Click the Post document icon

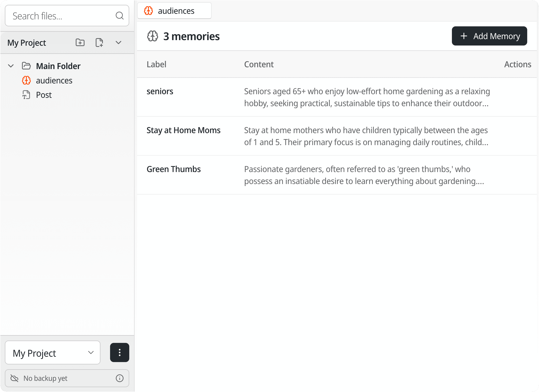coord(26,95)
